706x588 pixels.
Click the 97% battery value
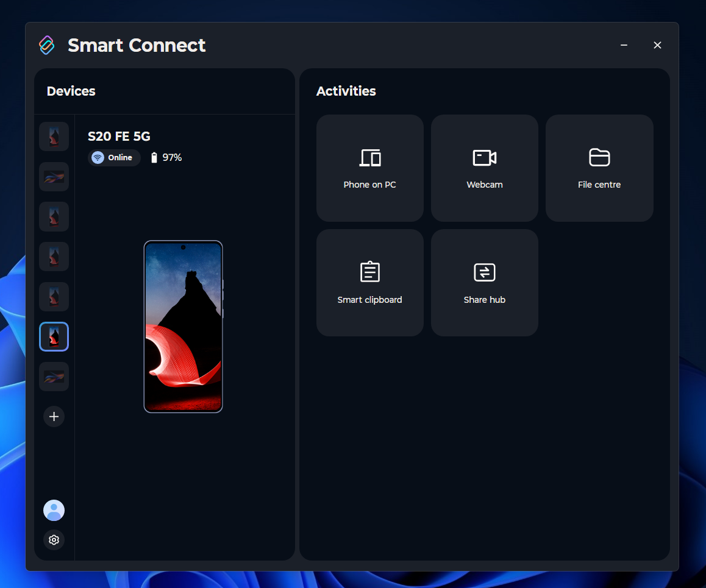(172, 157)
